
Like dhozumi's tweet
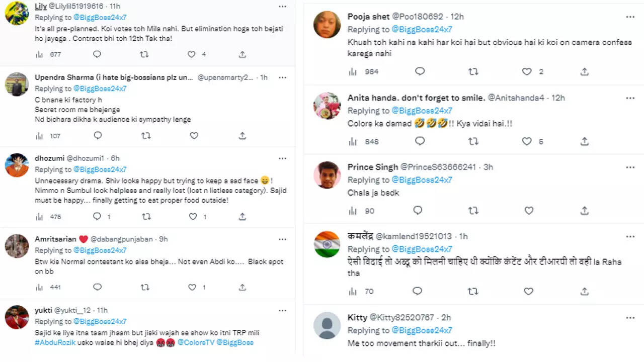193,217
